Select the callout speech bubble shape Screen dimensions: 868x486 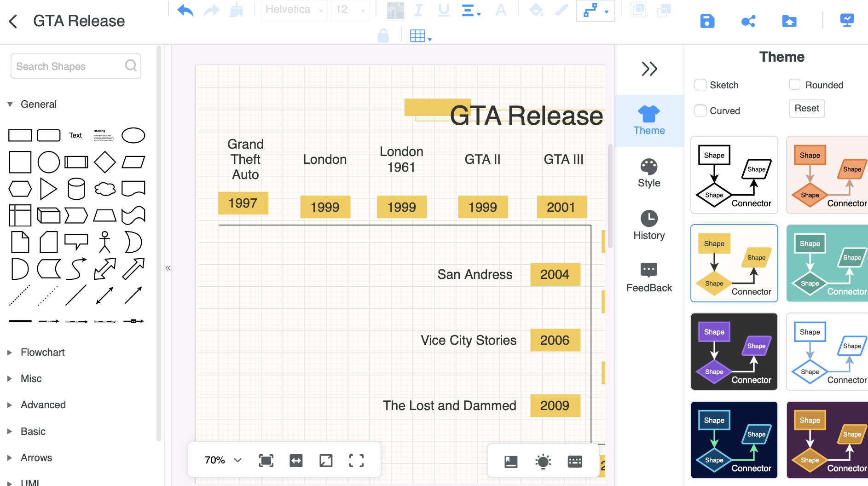[x=76, y=242]
